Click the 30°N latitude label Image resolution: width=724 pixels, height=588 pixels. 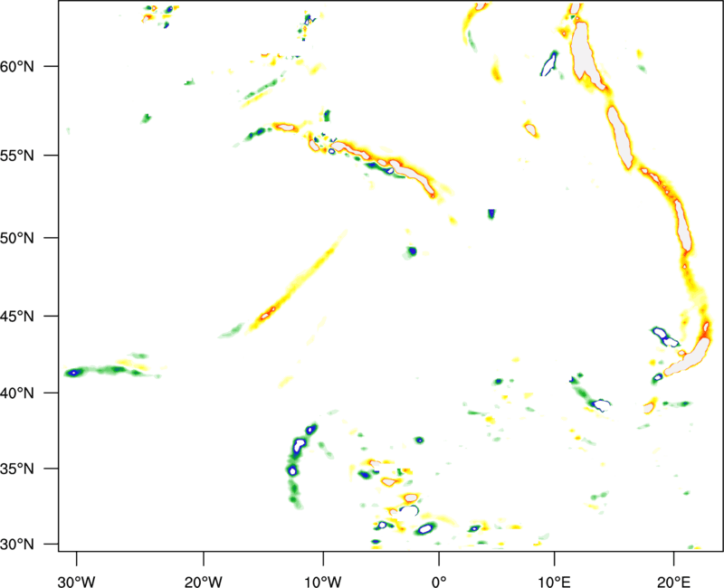[17, 545]
